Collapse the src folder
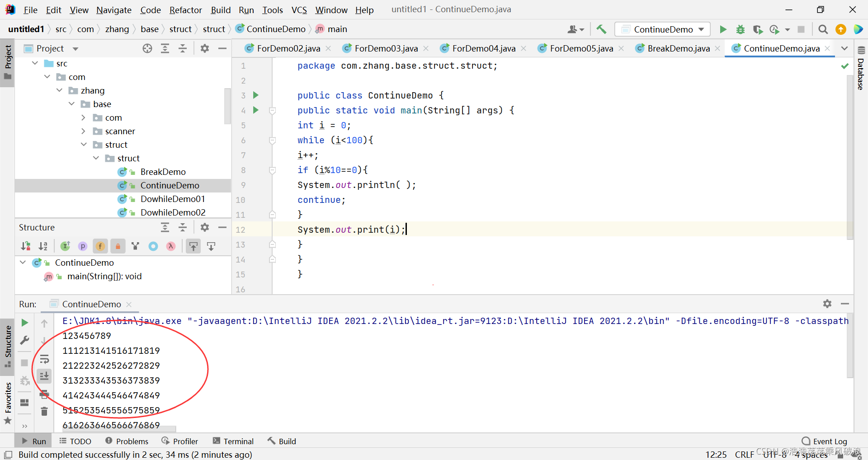Viewport: 868px width, 460px height. pos(35,63)
